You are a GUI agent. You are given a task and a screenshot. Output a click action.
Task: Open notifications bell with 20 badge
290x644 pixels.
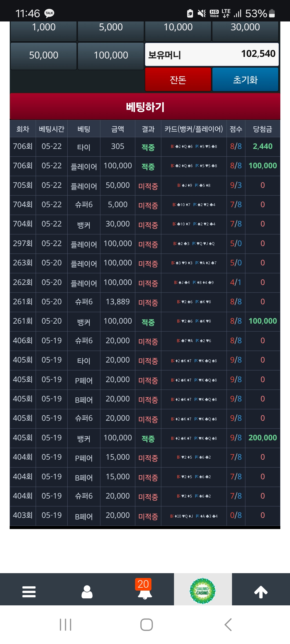click(144, 589)
